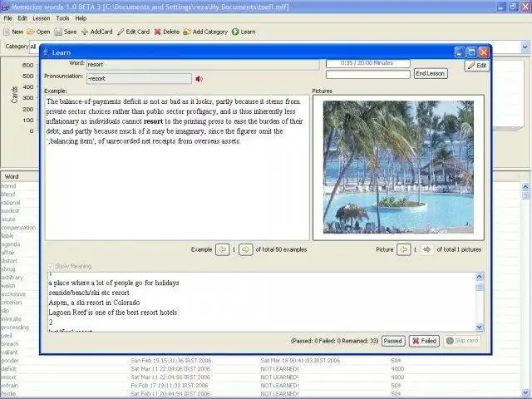Click the New toolbar button
532x399 pixels.
[13, 32]
